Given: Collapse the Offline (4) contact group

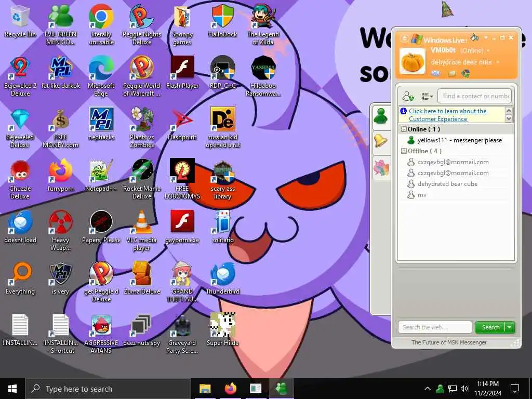Looking at the screenshot, I should point(404,151).
